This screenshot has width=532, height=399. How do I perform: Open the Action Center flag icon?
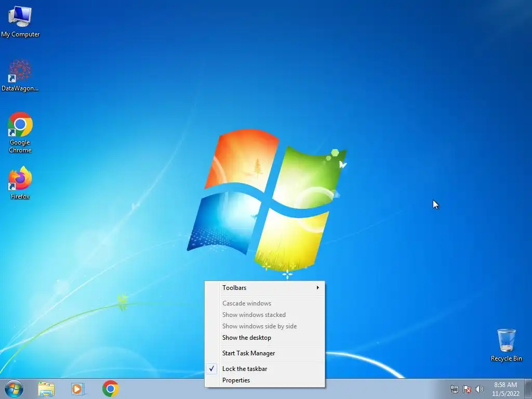click(x=467, y=389)
